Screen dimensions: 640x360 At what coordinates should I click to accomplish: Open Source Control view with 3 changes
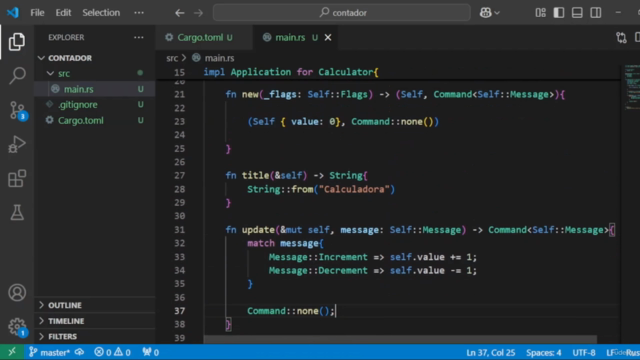[x=17, y=110]
